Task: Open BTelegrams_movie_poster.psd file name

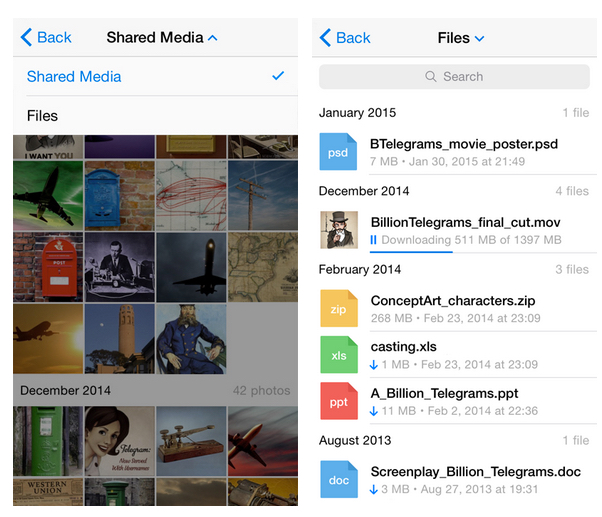Action: coord(464,144)
